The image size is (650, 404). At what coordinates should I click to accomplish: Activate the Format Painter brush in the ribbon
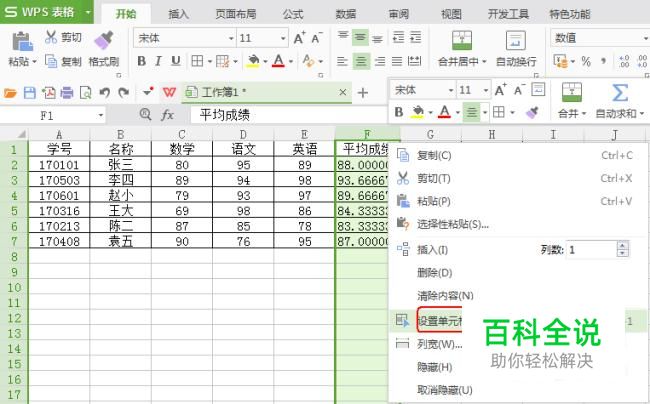104,40
